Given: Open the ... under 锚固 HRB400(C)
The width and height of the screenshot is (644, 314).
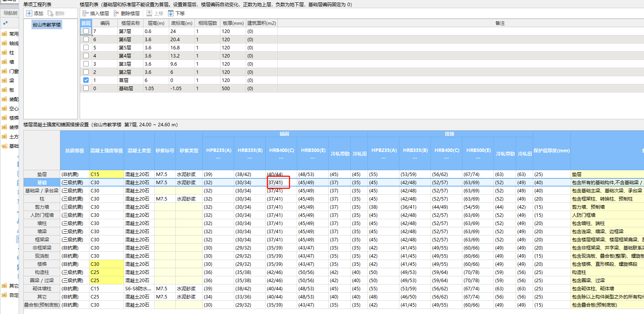Looking at the screenshot, I should pos(281,159).
